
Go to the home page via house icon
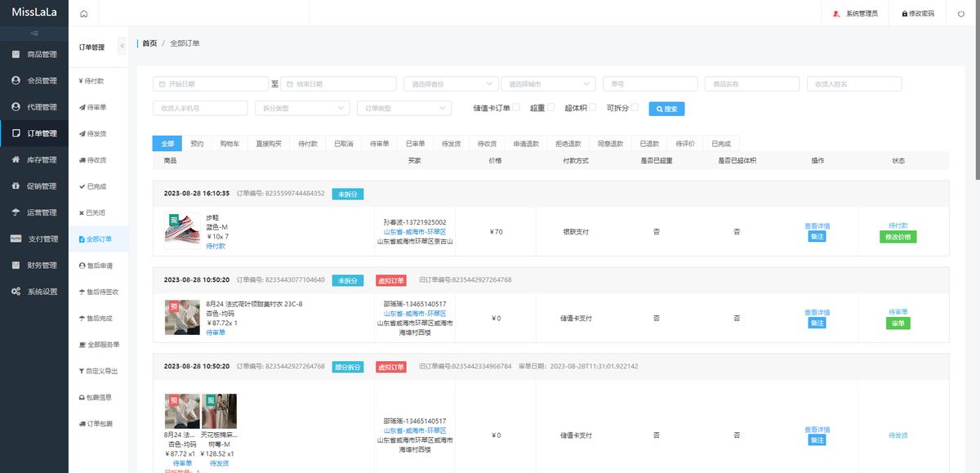(83, 14)
